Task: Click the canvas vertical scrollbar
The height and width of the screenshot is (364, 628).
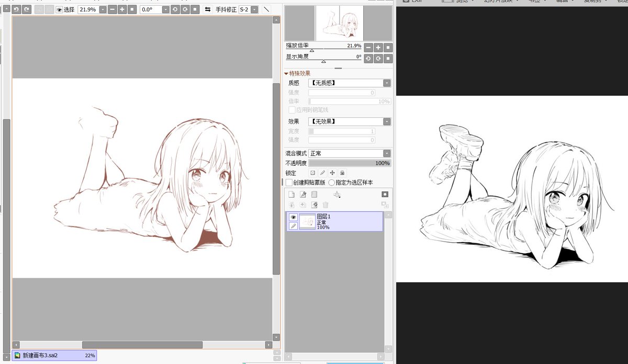Action: 276,178
